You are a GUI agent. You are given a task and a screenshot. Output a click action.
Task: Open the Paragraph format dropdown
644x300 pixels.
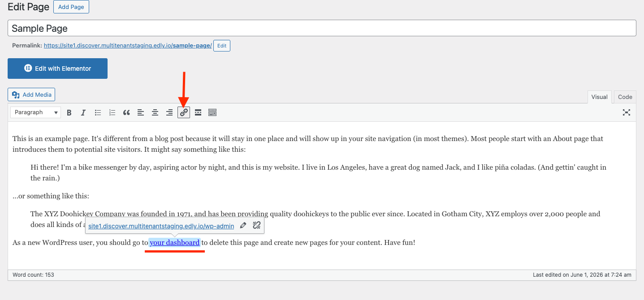(x=35, y=112)
